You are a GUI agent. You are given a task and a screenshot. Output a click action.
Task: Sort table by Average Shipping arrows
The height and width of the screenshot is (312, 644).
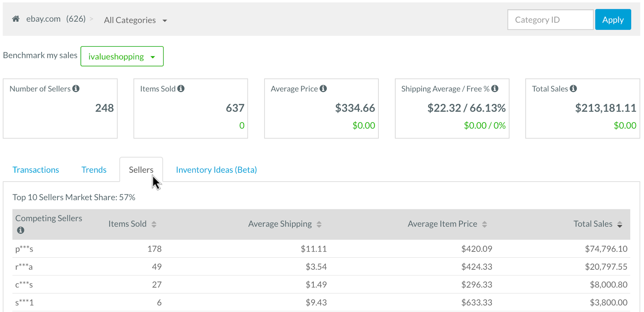[319, 224]
